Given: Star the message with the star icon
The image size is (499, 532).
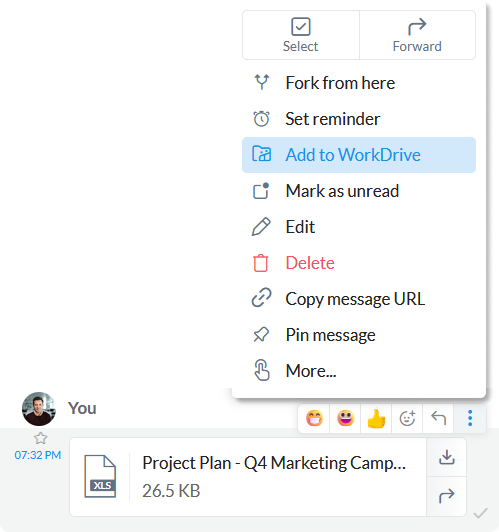Looking at the screenshot, I should tap(40, 438).
